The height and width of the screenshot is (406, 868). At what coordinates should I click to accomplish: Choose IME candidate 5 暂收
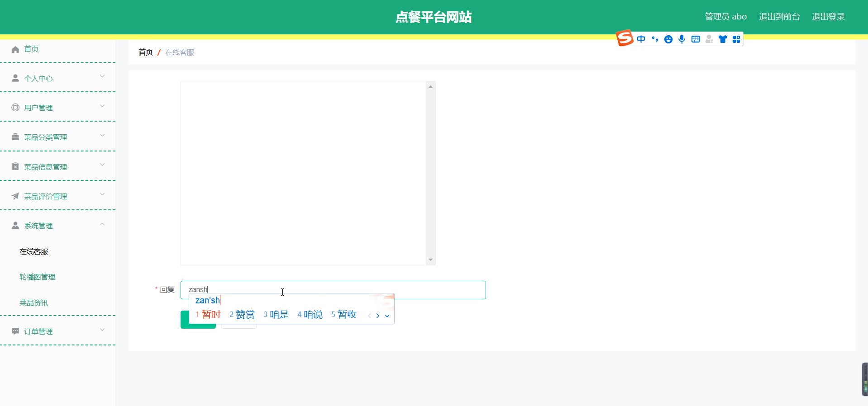coord(344,314)
